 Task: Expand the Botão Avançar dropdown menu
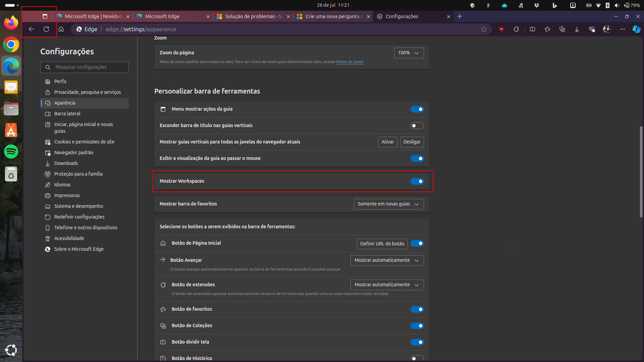point(387,260)
